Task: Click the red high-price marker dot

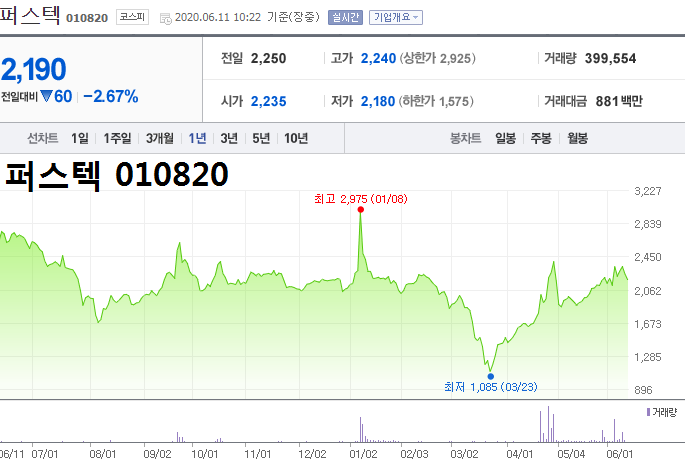Action: [360, 210]
